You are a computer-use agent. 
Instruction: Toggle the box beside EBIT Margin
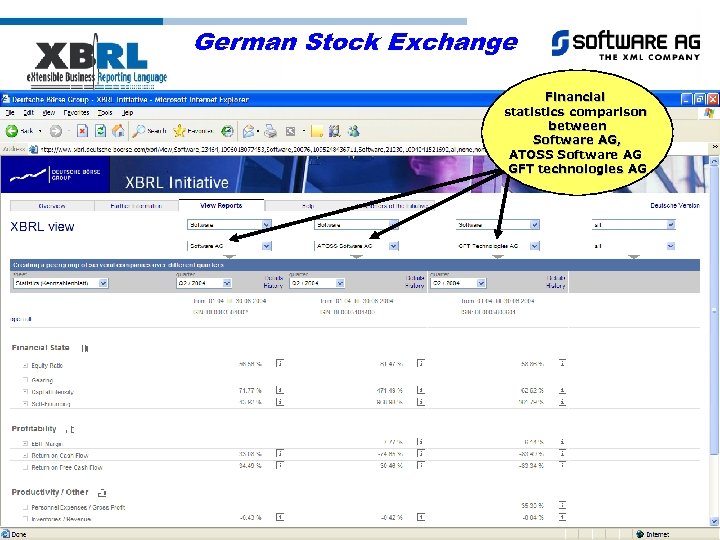coord(26,444)
